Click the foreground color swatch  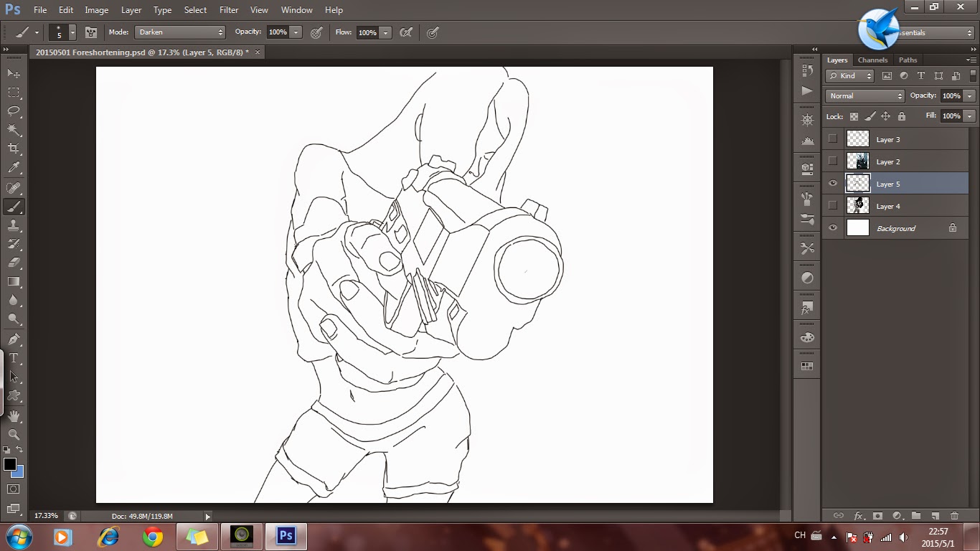click(10, 464)
